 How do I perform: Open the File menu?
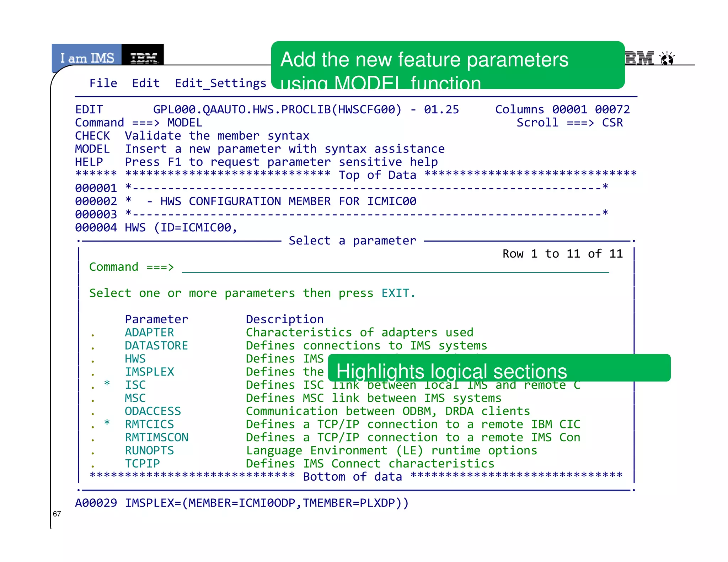point(103,83)
